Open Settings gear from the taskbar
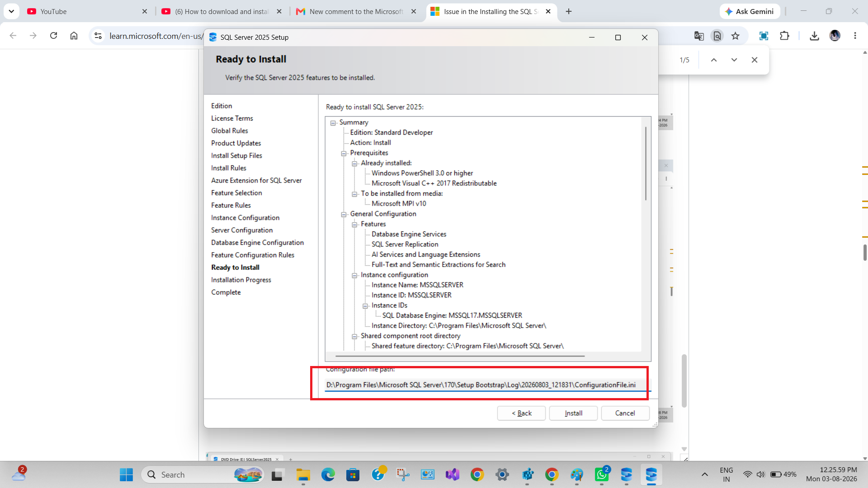Screen dimensions: 868x488 coord(502,475)
